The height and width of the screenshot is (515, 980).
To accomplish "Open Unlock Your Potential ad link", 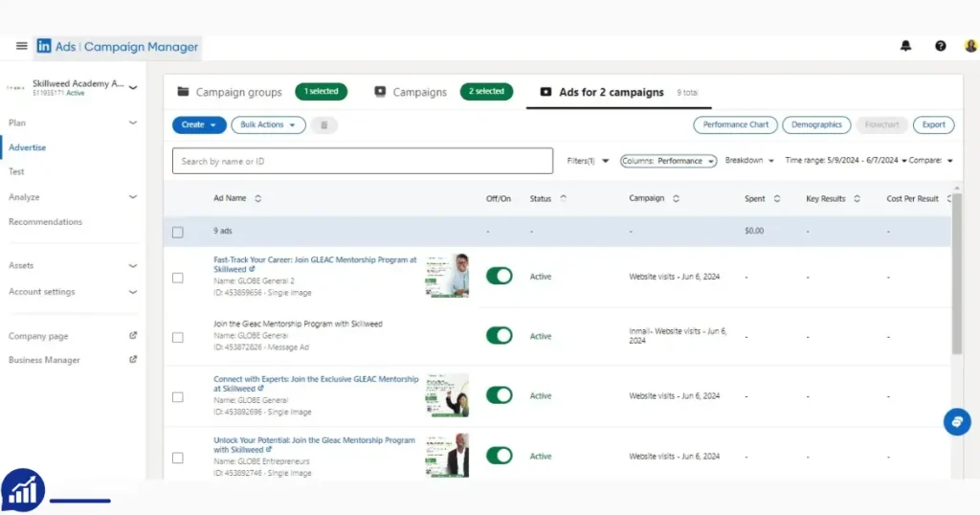I will 314,445.
